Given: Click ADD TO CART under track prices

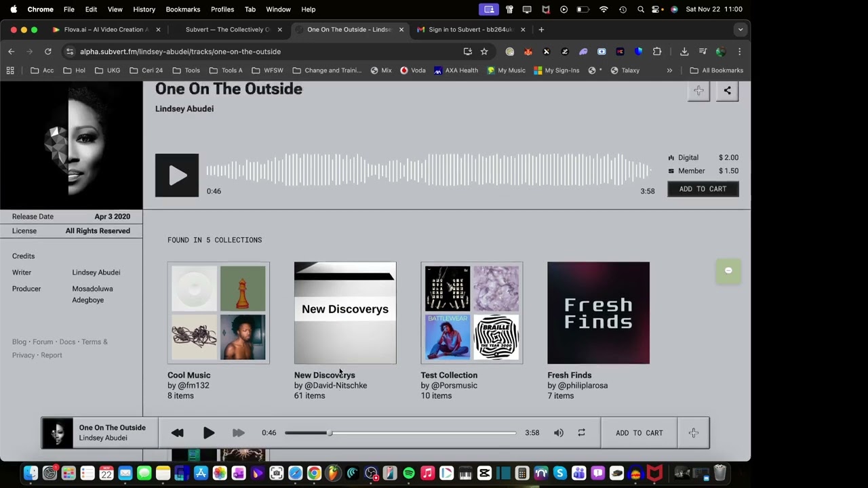Looking at the screenshot, I should click(703, 189).
